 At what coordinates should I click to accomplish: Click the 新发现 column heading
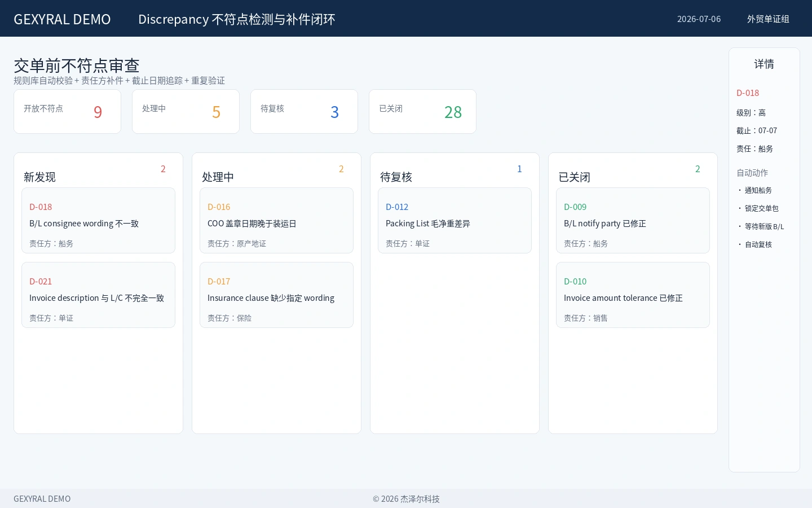39,177
